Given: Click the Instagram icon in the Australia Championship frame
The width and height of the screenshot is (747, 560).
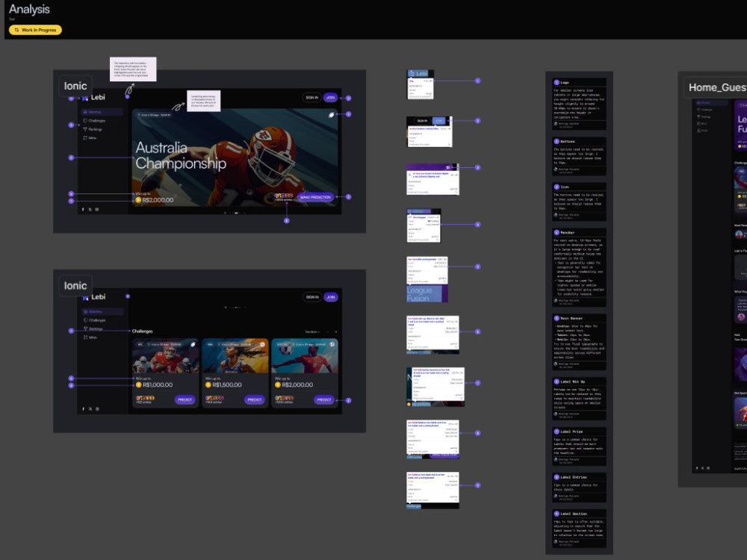Looking at the screenshot, I should pos(97,210).
